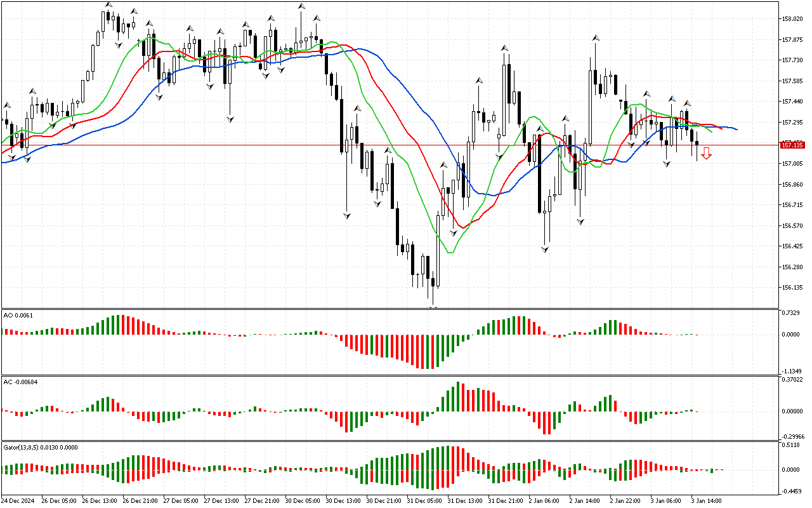Click the 157.005 price scale label

793,164
